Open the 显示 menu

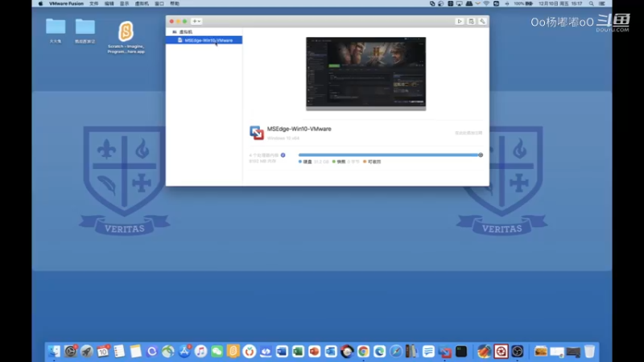[125, 4]
